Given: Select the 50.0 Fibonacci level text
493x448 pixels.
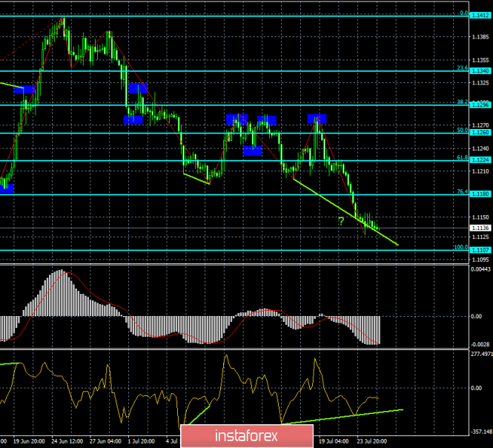Looking at the screenshot, I should tap(460, 130).
